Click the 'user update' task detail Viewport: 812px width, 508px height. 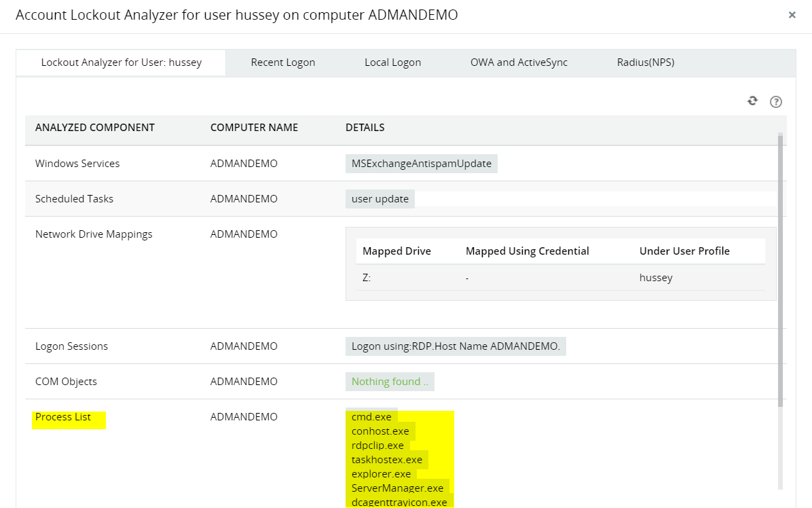[x=380, y=199]
